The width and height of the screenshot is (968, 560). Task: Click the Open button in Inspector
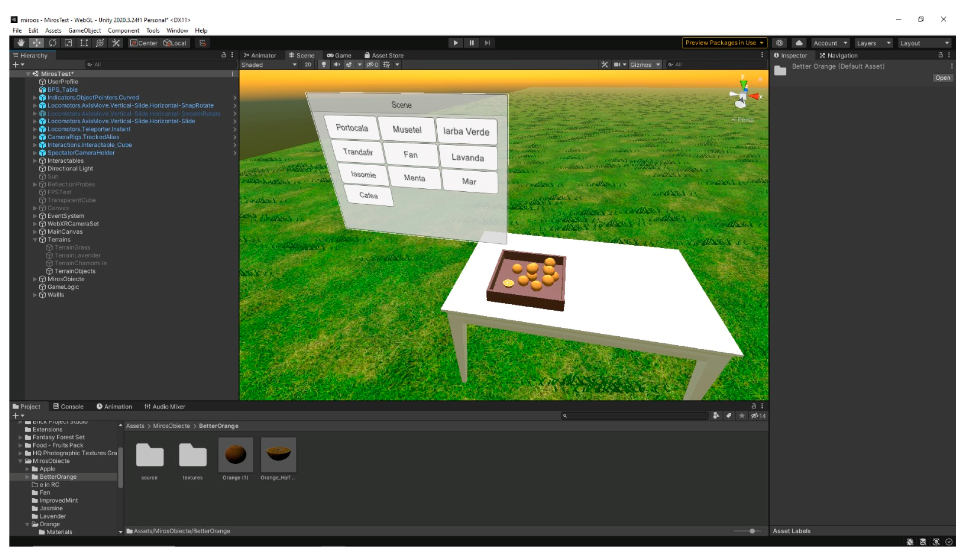pyautogui.click(x=942, y=78)
